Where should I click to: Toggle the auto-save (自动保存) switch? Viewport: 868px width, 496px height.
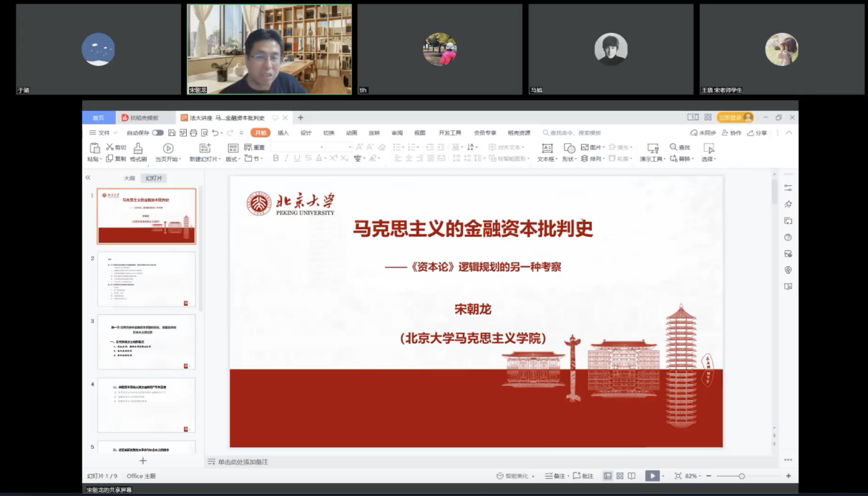[157, 133]
